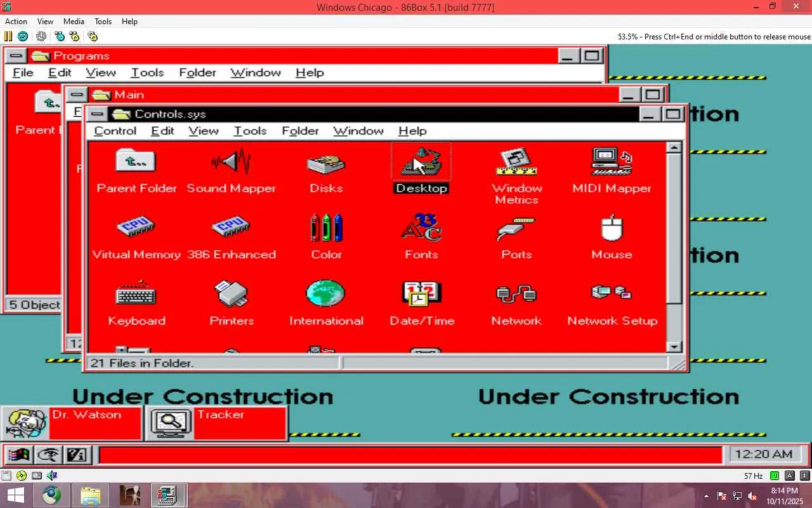The width and height of the screenshot is (812, 508).
Task: Click the info icon on Chicago taskbar
Action: click(77, 455)
